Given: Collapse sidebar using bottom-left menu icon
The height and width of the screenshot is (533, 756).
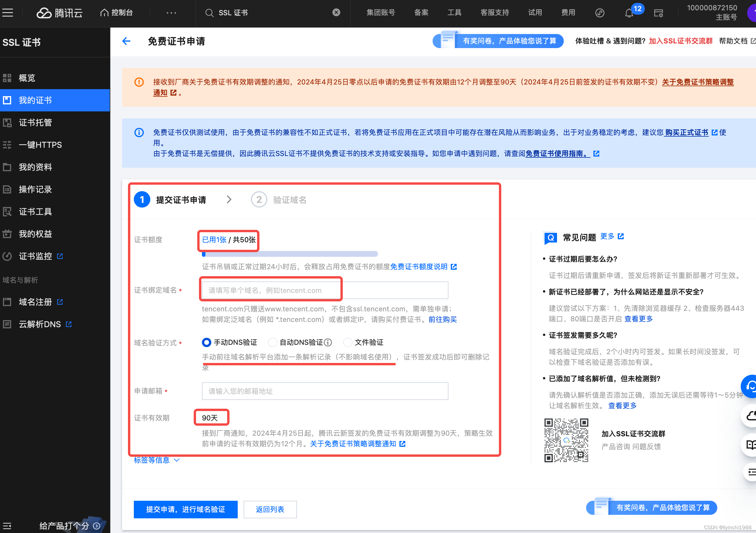Looking at the screenshot, I should (x=7, y=526).
